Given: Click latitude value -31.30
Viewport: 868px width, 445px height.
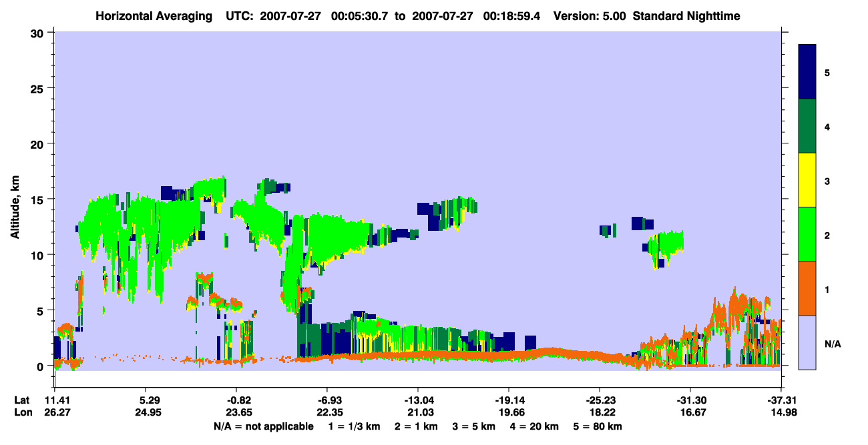Looking at the screenshot, I should 692,401.
